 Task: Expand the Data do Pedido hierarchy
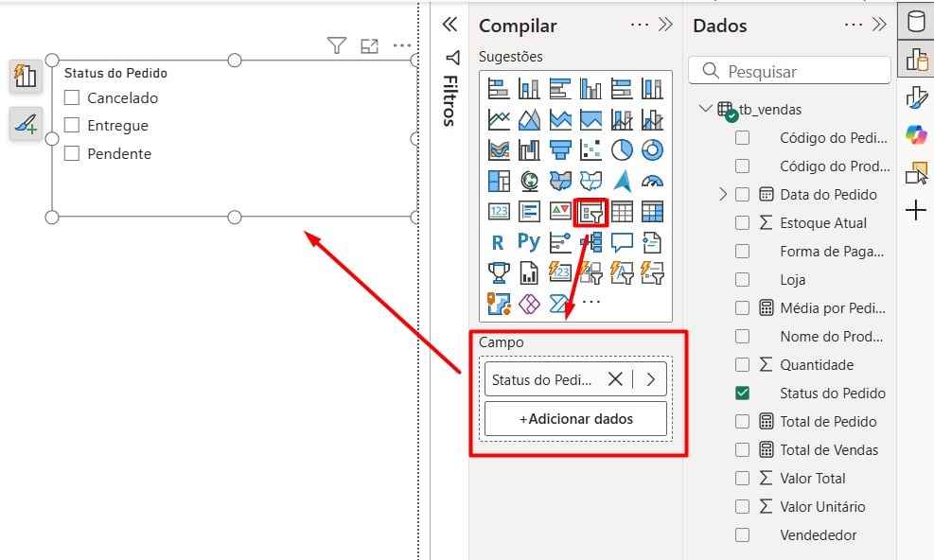(725, 194)
